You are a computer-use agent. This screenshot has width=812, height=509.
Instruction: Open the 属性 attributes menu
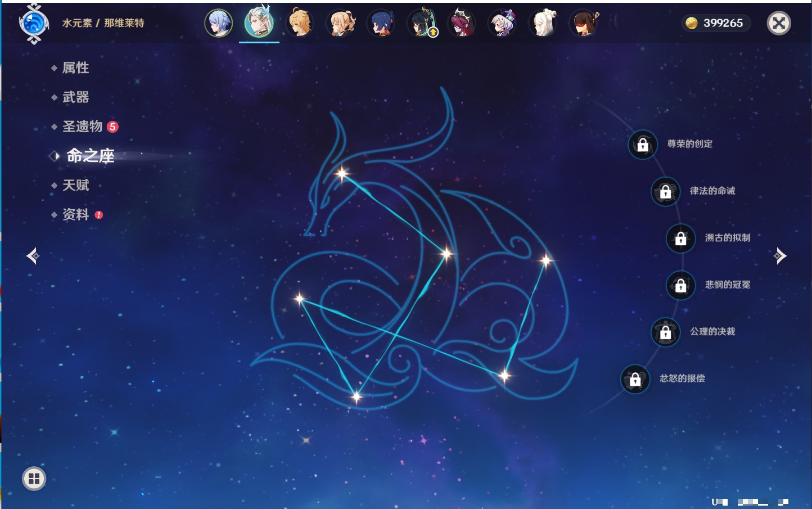(75, 68)
